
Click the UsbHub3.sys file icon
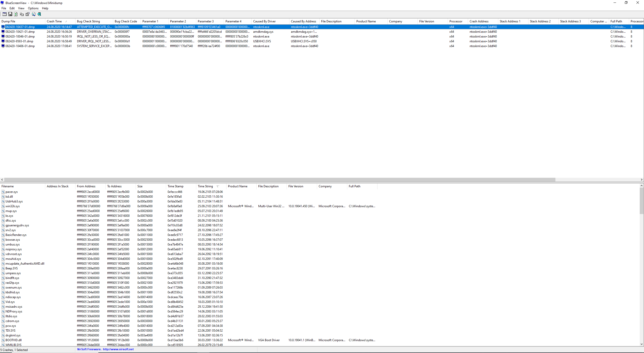point(3,201)
